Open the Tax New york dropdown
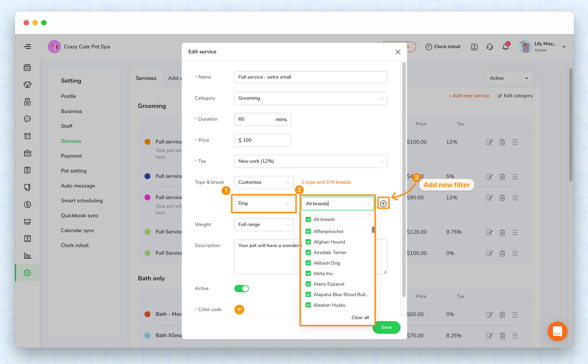This screenshot has height=364, width=588. (311, 161)
